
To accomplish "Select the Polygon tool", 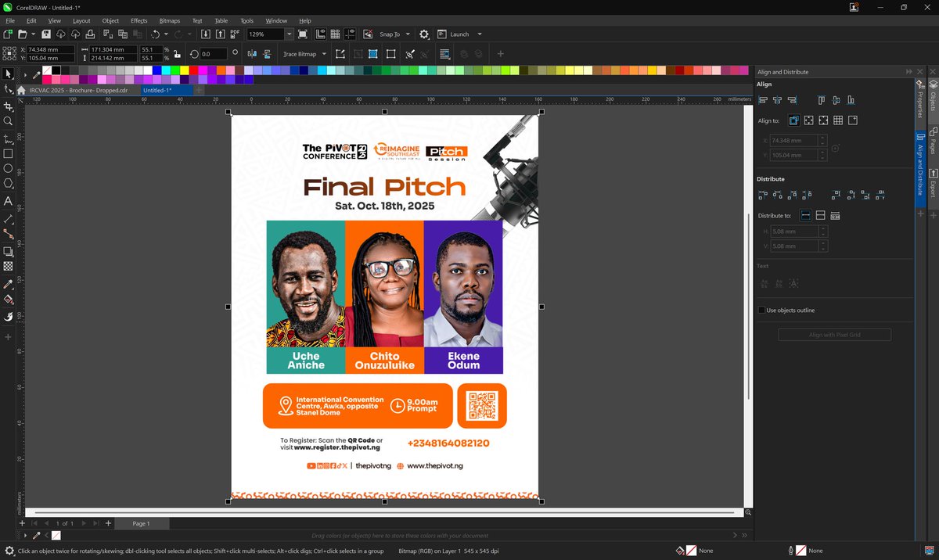I will (x=8, y=183).
